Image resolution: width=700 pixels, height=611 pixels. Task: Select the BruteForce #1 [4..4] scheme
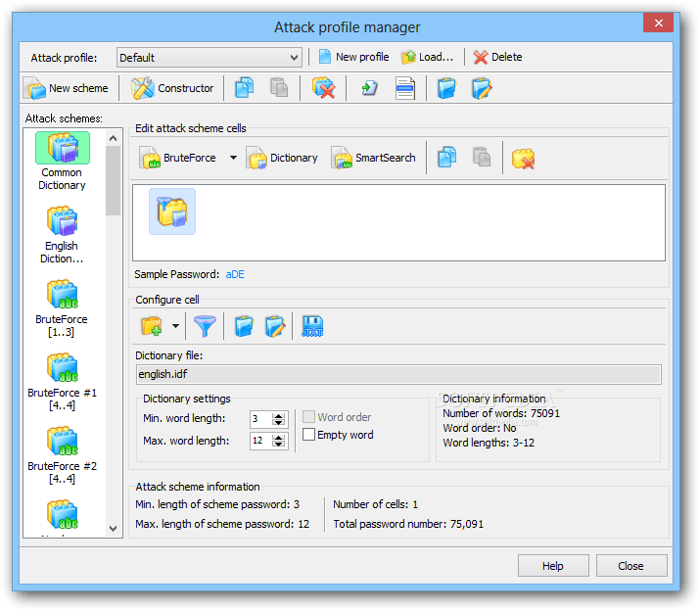tap(62, 382)
